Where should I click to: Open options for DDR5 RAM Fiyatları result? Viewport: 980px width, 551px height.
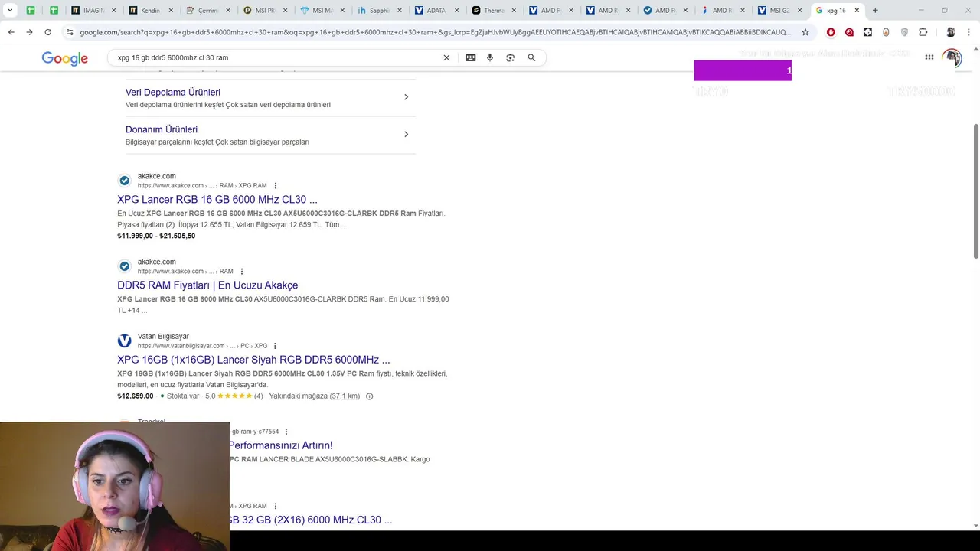[x=242, y=272]
